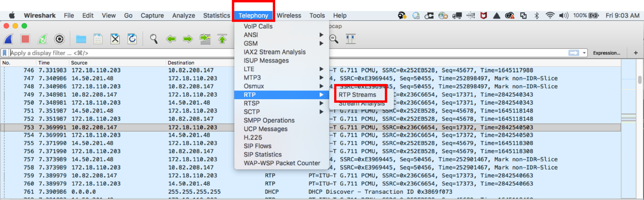Open the Statistics menu

pos(216,15)
